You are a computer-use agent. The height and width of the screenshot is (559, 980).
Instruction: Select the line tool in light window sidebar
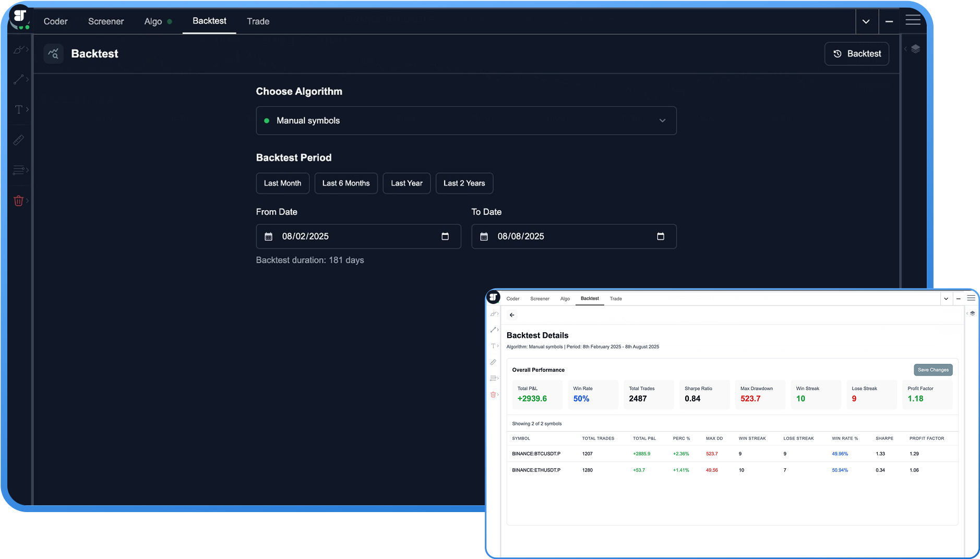493,330
